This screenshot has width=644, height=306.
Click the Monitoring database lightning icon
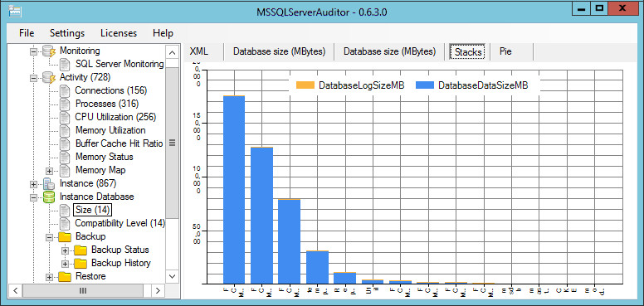click(x=49, y=51)
